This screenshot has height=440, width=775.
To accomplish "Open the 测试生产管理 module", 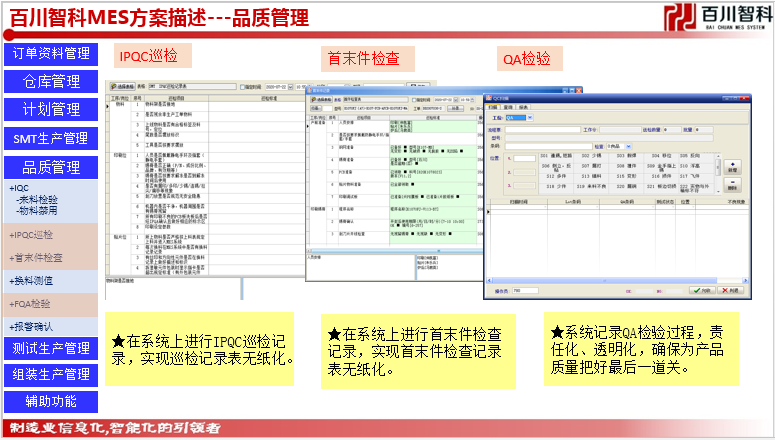I will pos(51,349).
